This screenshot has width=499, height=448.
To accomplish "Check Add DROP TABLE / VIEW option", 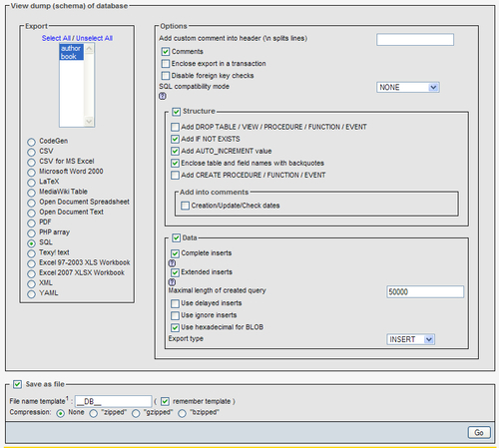I will click(175, 127).
